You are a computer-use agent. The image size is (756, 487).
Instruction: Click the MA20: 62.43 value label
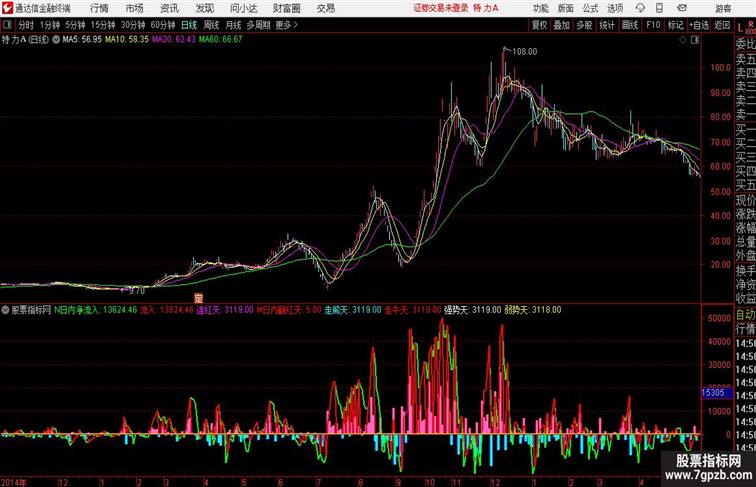[x=174, y=40]
